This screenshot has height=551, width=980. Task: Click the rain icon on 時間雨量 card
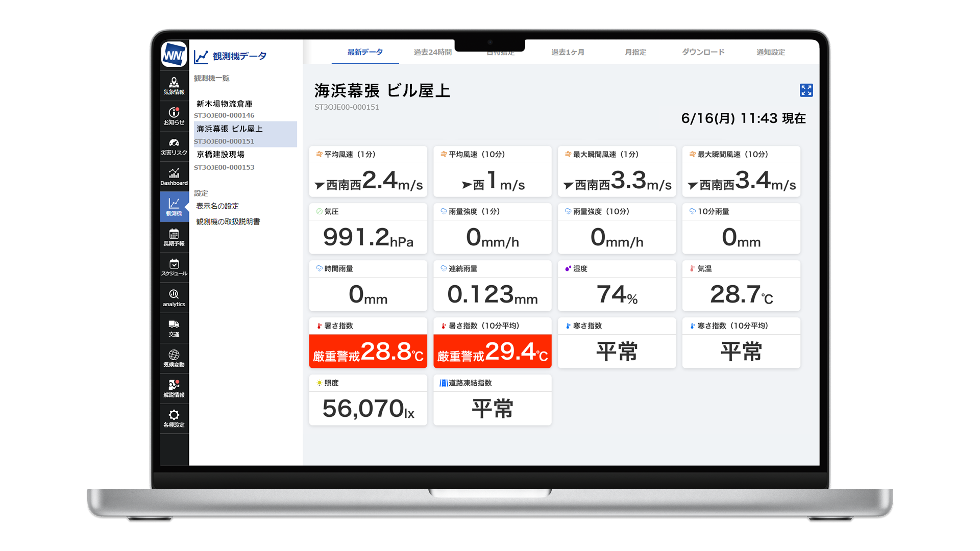[x=319, y=268]
